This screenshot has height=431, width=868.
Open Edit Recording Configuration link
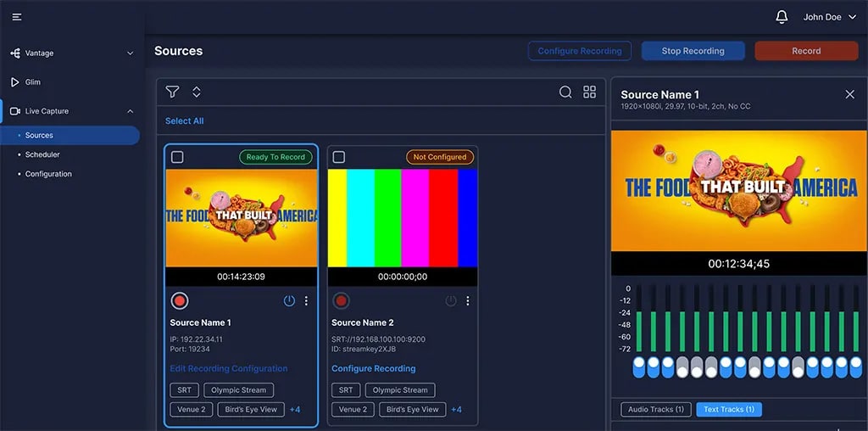[229, 368]
